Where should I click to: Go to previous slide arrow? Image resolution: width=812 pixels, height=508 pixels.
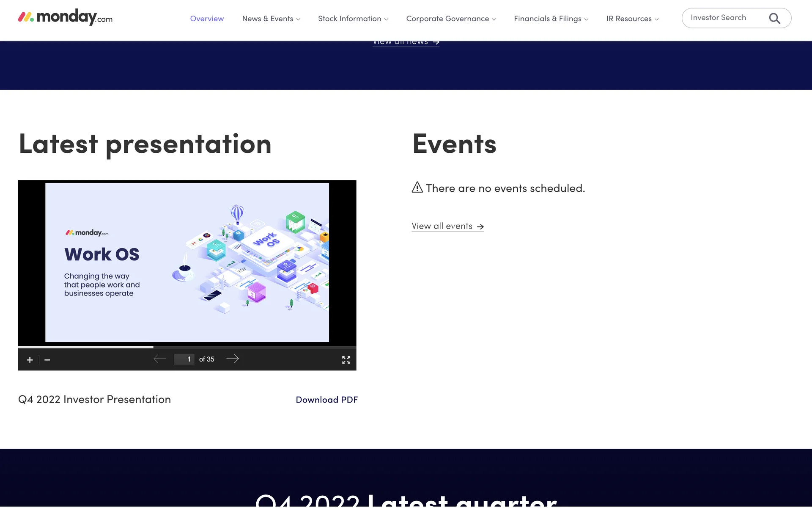[x=159, y=359]
